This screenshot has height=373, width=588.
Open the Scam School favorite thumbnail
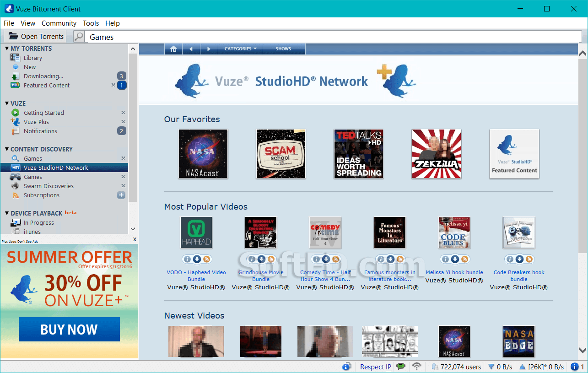281,154
